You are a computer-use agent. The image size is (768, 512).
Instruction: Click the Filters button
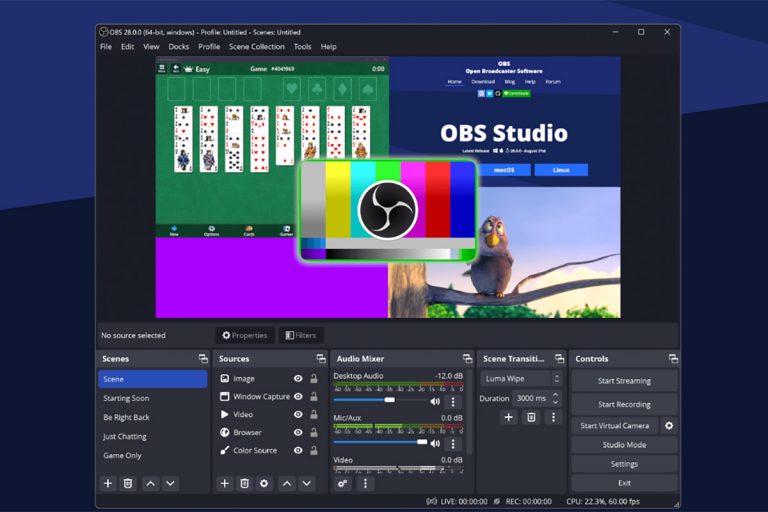coord(301,335)
